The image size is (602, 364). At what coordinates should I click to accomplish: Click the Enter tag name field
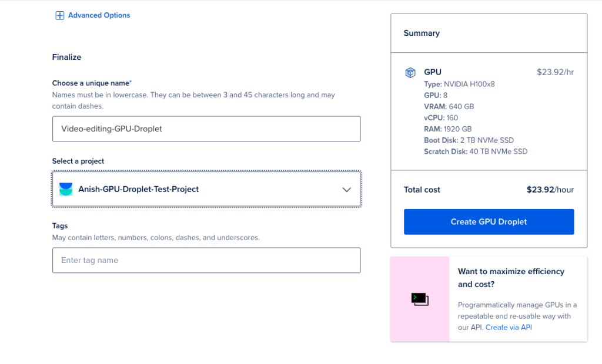[x=206, y=260]
